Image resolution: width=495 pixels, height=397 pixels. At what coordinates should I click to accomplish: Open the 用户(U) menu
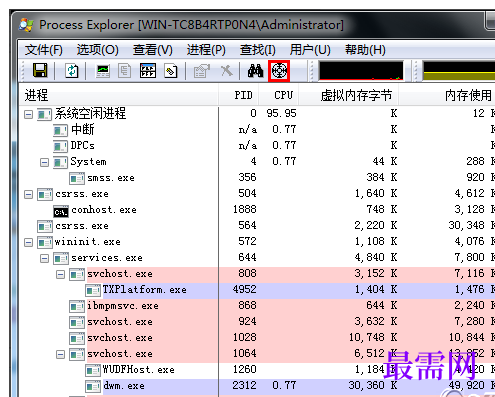point(310,50)
